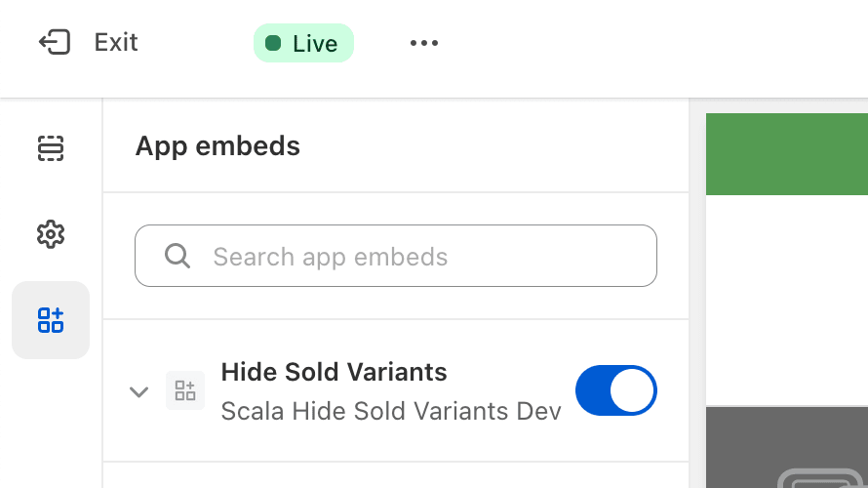This screenshot has height=488, width=868.
Task: Click the Exit text label
Action: click(116, 42)
